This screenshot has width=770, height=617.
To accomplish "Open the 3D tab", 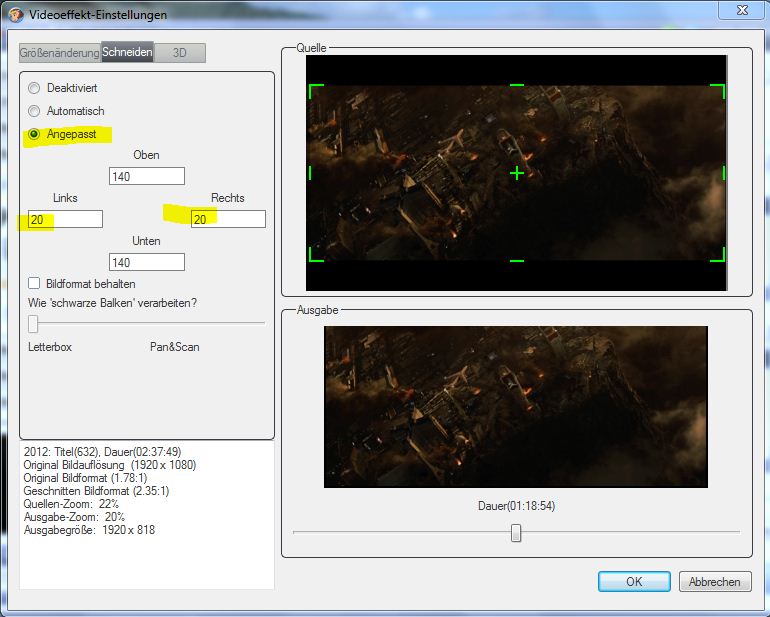I will click(x=179, y=53).
